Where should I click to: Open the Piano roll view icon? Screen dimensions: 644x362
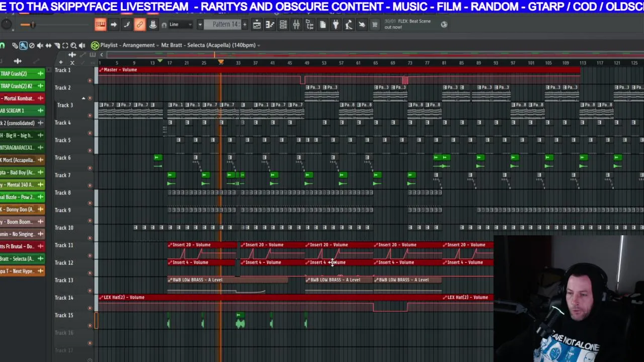point(270,25)
